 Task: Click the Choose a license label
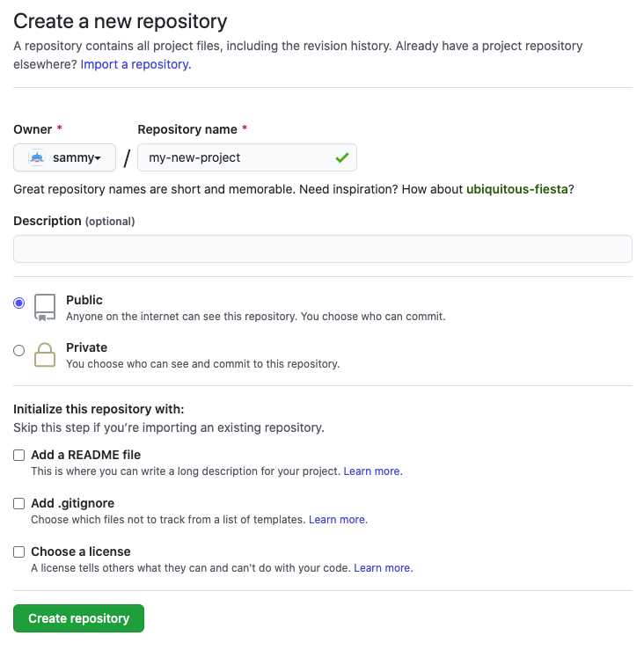coord(81,551)
